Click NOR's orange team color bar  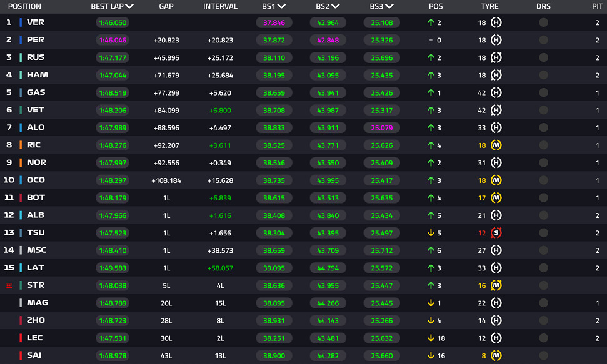[21, 162]
